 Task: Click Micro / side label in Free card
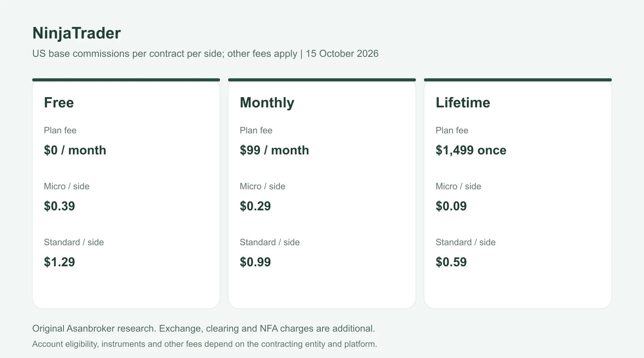click(67, 186)
